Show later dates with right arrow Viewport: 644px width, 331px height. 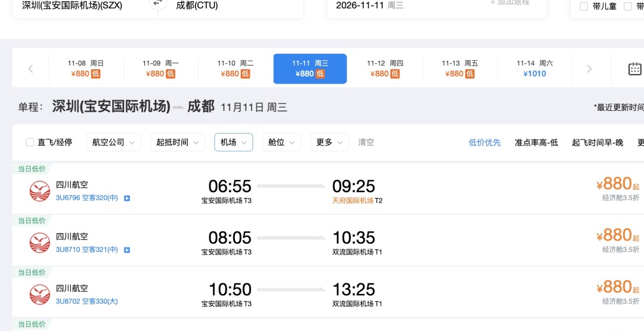click(589, 69)
